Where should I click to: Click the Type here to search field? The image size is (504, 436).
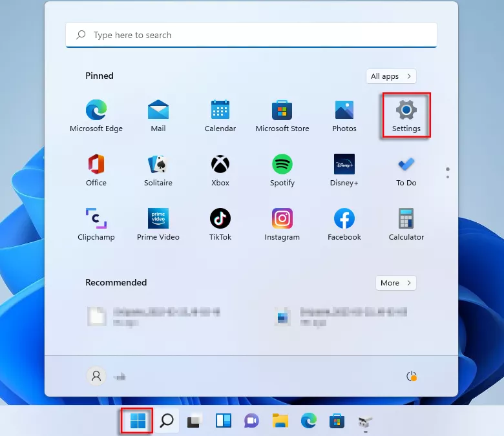[x=251, y=35]
